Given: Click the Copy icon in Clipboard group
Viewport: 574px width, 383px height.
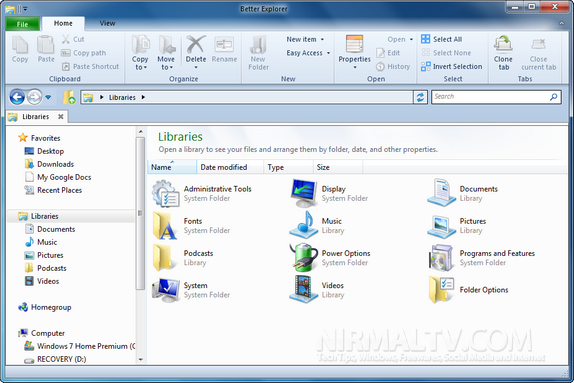Looking at the screenshot, I should point(20,45).
